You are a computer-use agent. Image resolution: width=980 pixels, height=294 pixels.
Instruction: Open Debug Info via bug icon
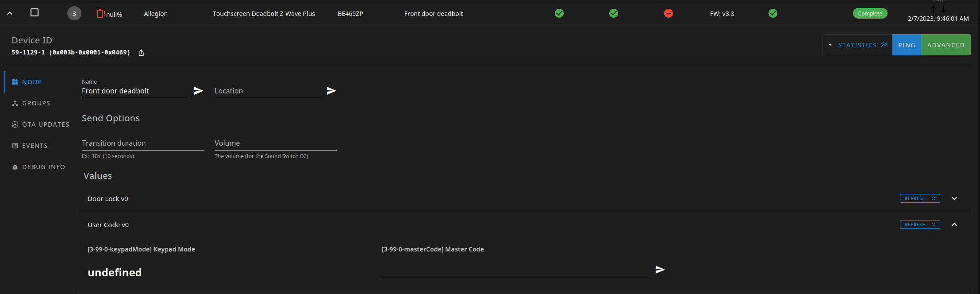click(x=15, y=166)
